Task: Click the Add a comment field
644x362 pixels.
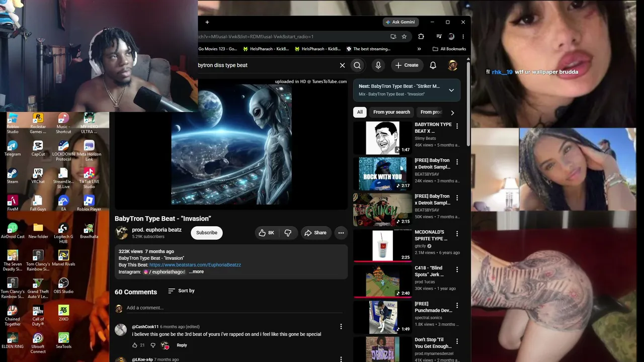Action: click(x=234, y=308)
